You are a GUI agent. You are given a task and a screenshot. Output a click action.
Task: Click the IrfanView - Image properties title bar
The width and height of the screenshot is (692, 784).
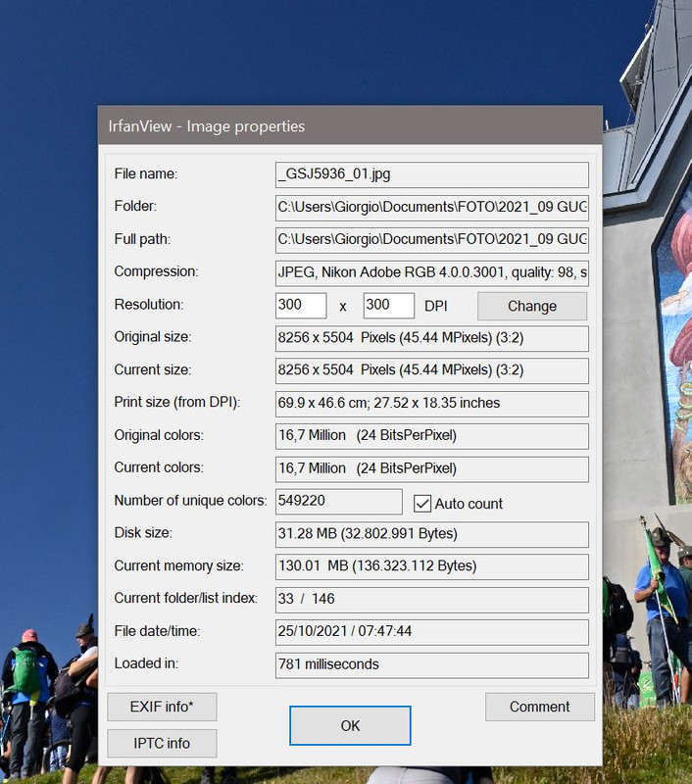click(350, 125)
